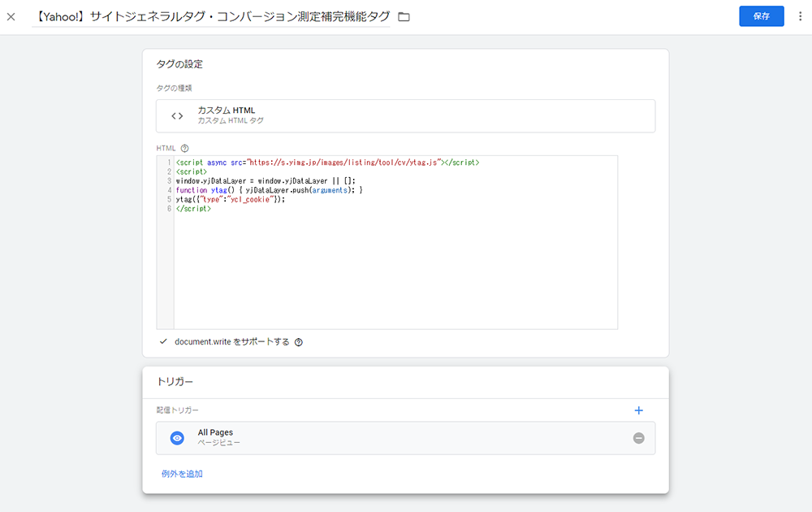Click the トリガー section heading

[175, 382]
